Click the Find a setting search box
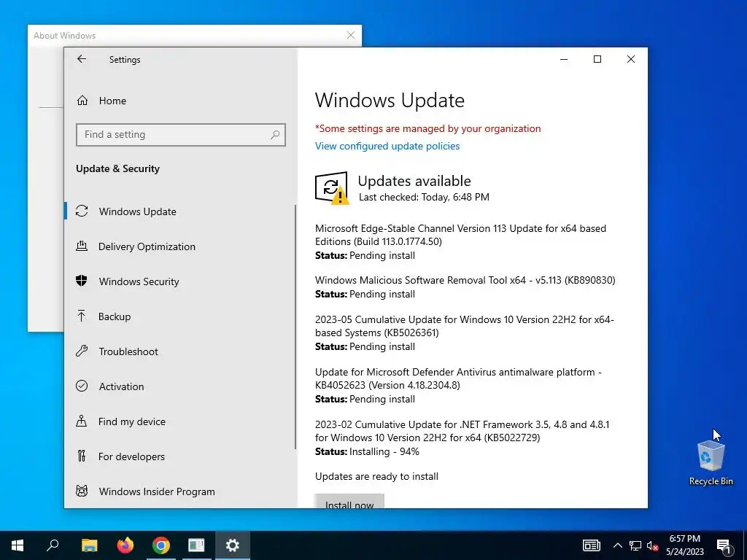This screenshot has width=747, height=560. [181, 135]
